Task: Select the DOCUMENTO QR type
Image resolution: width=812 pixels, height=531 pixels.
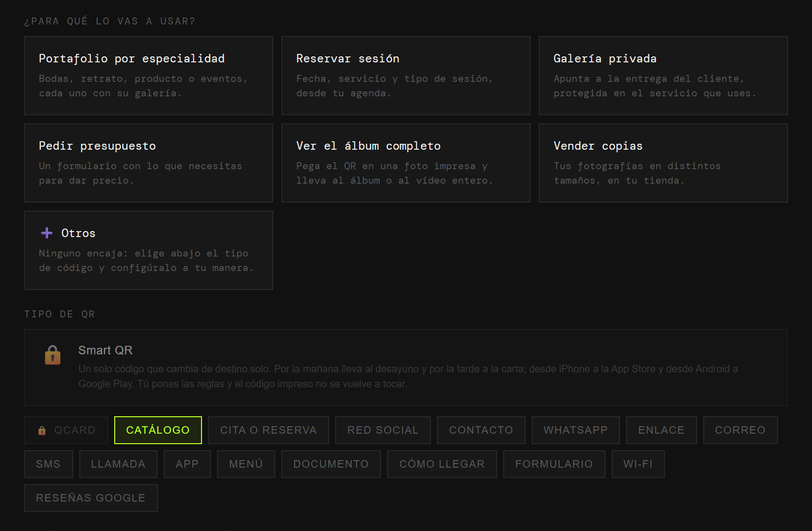Action: click(331, 464)
